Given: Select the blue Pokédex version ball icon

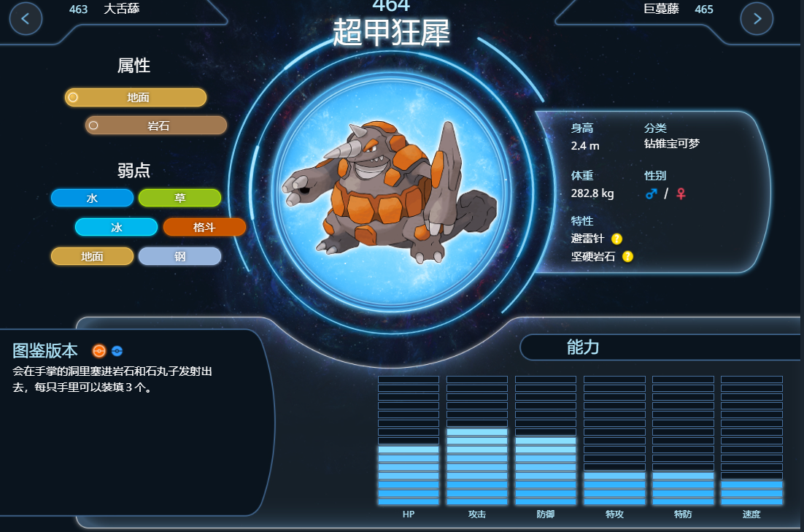Looking at the screenshot, I should point(117,351).
